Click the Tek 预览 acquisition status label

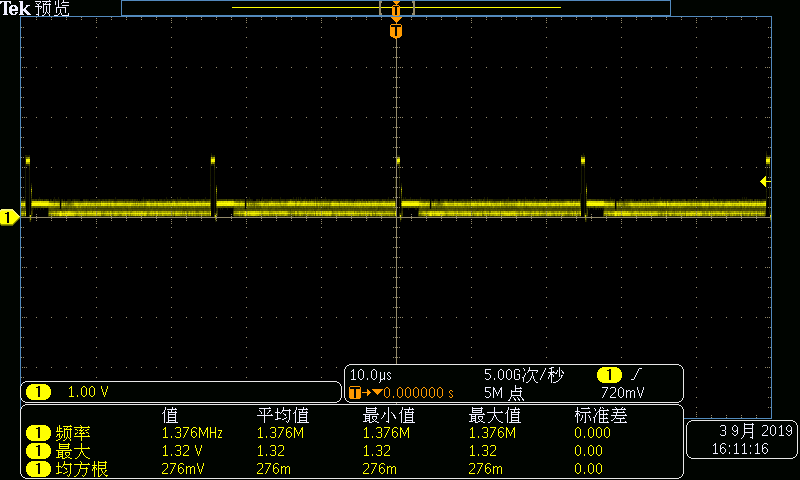[x=35, y=8]
